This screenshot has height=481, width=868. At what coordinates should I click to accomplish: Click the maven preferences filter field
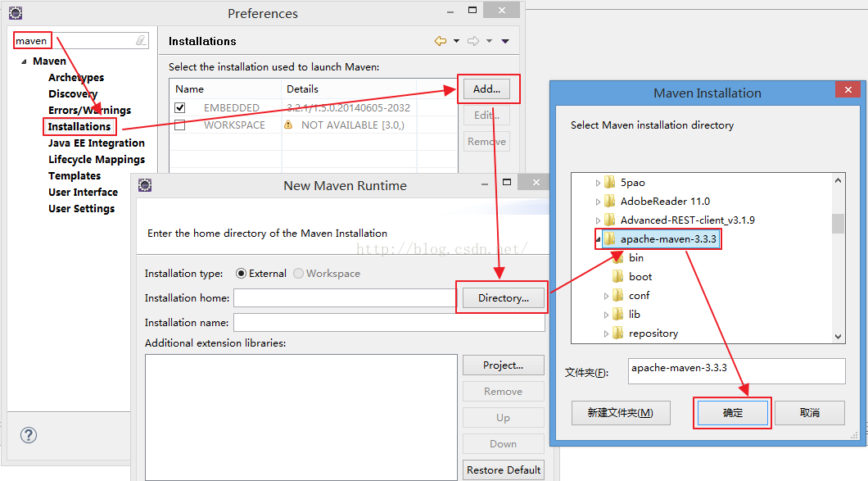point(81,40)
